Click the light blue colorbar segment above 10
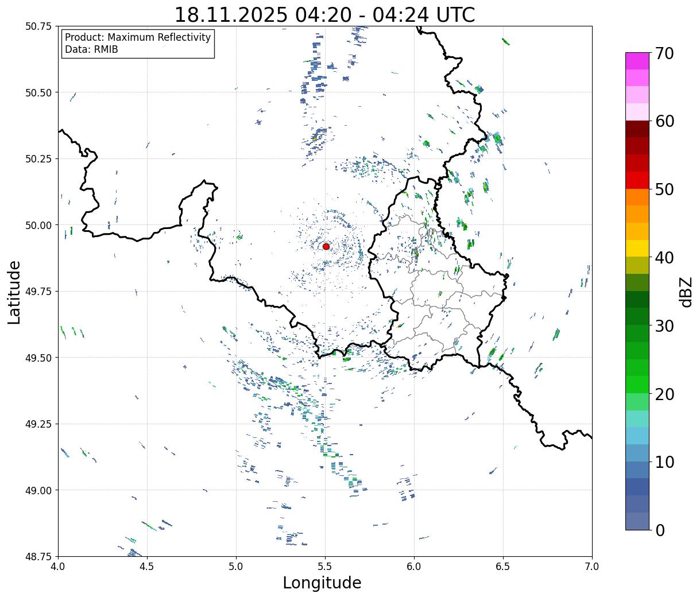This screenshot has width=700, height=597. [x=637, y=453]
